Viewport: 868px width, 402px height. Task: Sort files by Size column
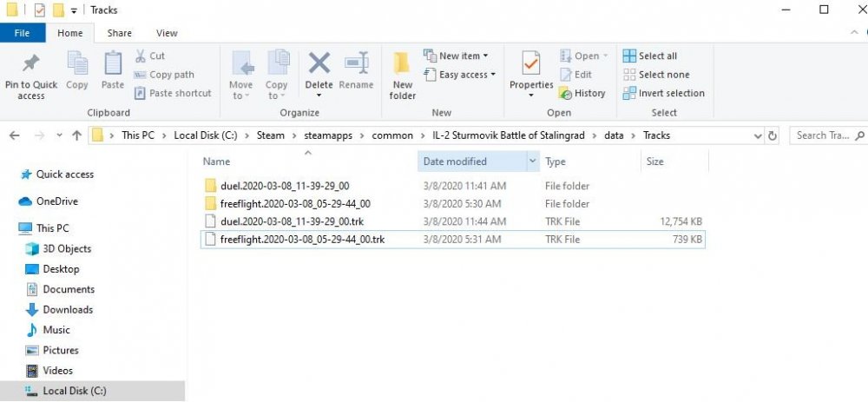click(x=654, y=161)
